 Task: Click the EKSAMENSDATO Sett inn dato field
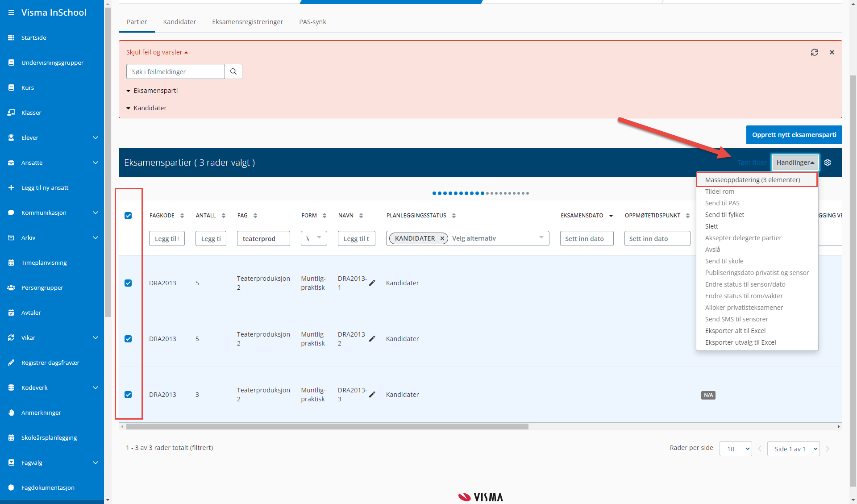pos(587,238)
